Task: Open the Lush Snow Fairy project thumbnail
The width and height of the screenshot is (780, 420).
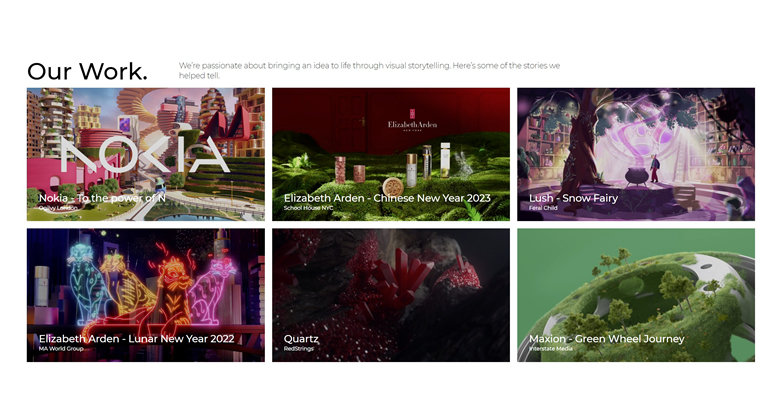Action: coord(636,154)
